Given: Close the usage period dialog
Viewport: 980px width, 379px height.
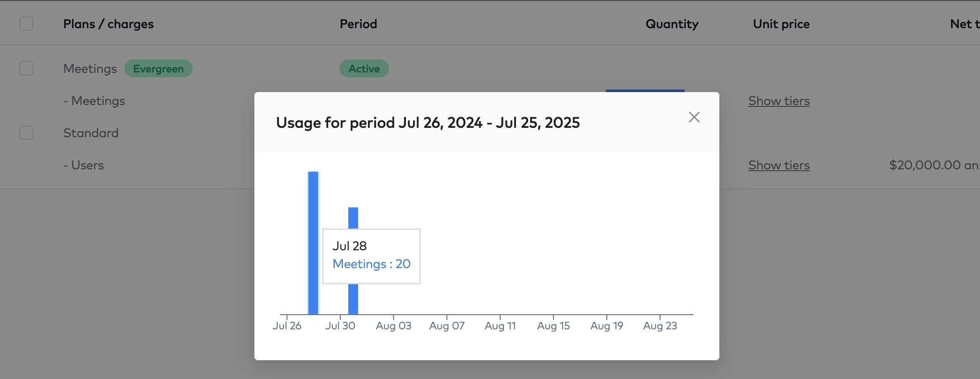Looking at the screenshot, I should [x=694, y=117].
